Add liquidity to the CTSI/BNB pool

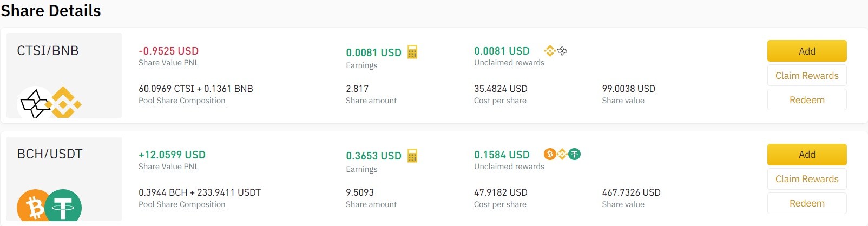point(807,51)
